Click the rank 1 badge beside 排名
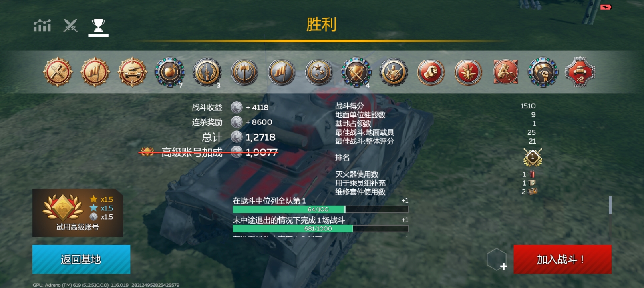Image resolution: width=644 pixels, height=288 pixels. click(x=533, y=158)
